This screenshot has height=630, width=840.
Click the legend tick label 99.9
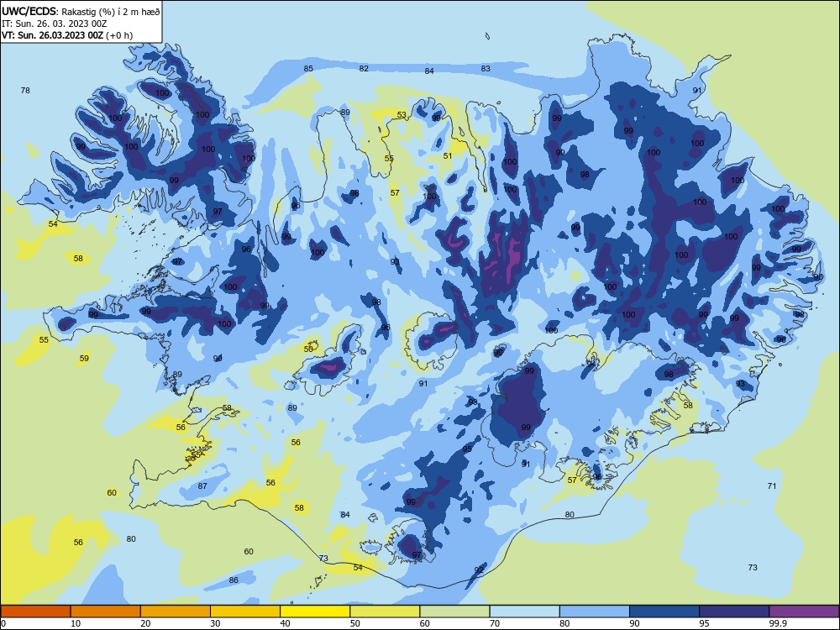(x=778, y=623)
